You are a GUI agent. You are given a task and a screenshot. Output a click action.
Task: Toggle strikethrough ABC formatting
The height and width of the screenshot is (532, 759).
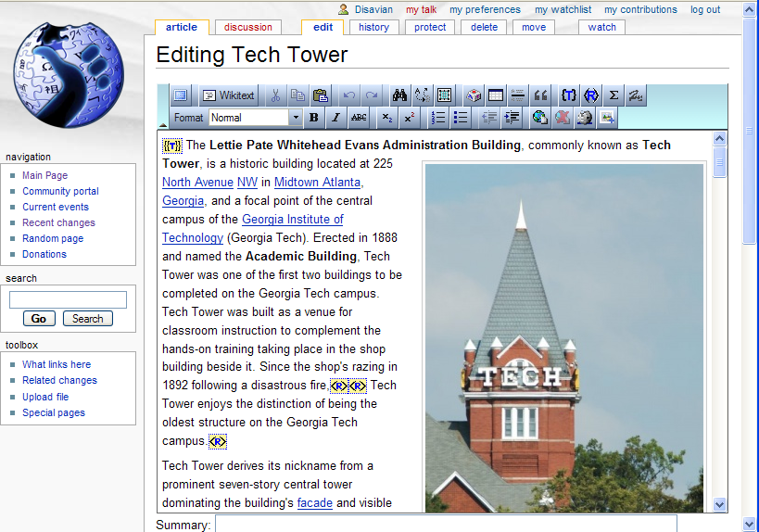(359, 118)
